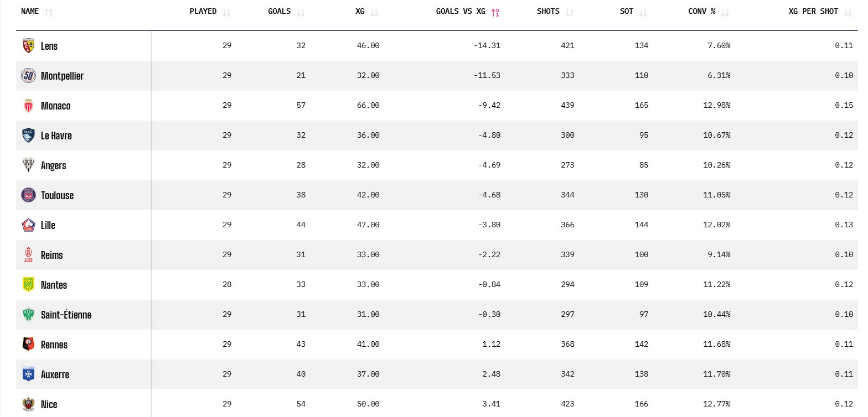
Task: Click the Lens club crest icon
Action: 28,46
